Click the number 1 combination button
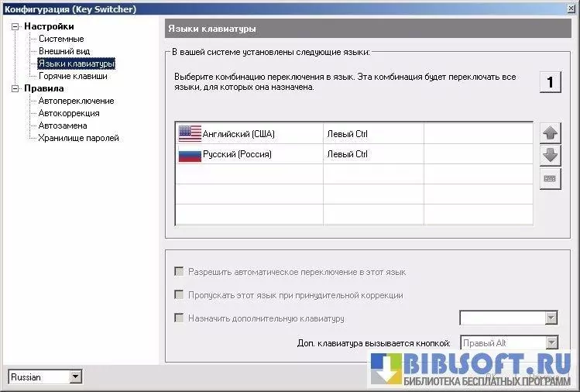Viewport: 580px width, 392px height. (x=551, y=82)
